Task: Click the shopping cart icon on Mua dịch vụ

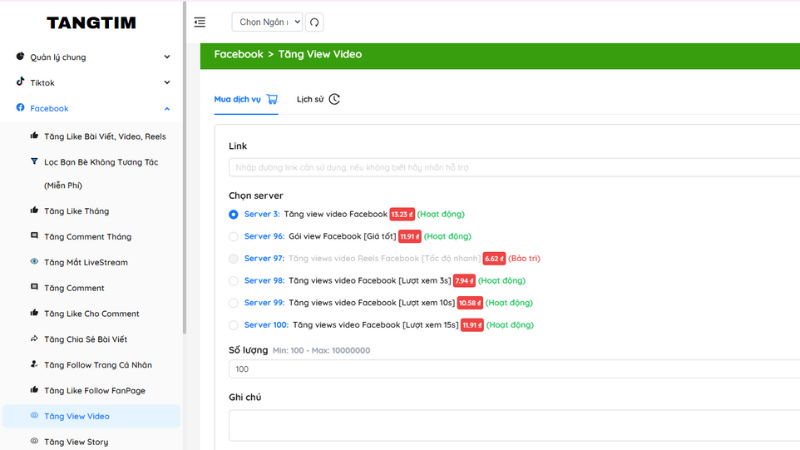Action: tap(272, 99)
